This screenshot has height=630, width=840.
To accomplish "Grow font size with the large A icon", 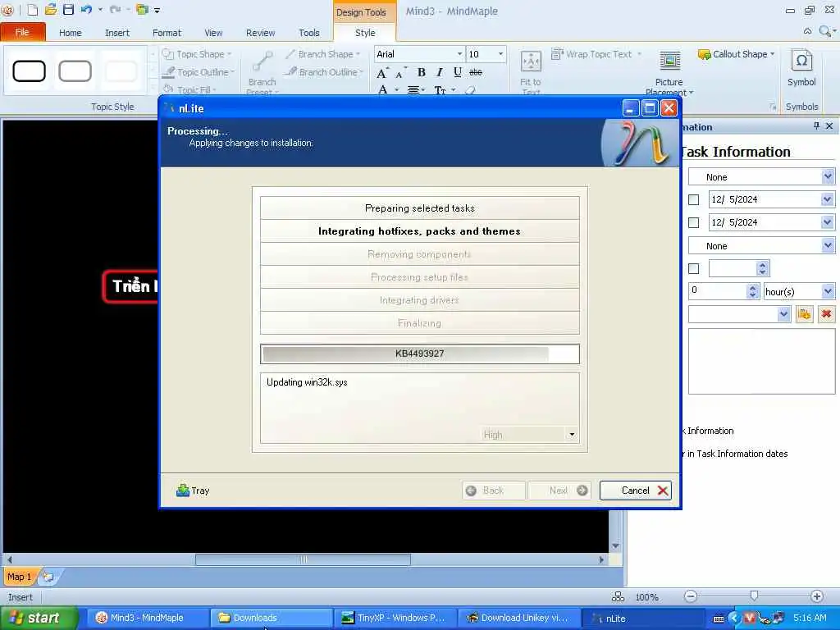I will pyautogui.click(x=381, y=73).
